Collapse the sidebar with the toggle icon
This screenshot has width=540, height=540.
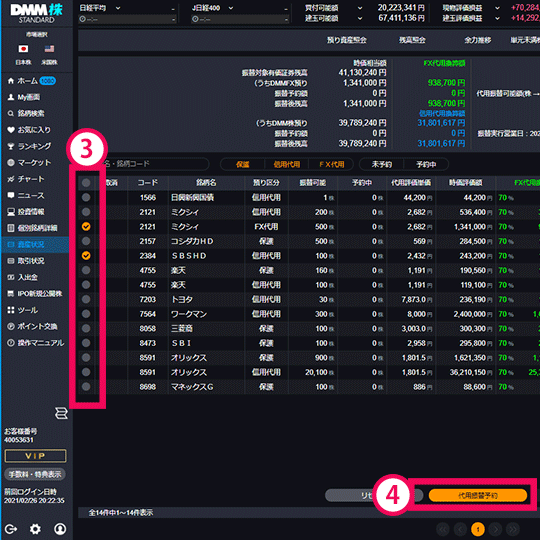(61, 413)
